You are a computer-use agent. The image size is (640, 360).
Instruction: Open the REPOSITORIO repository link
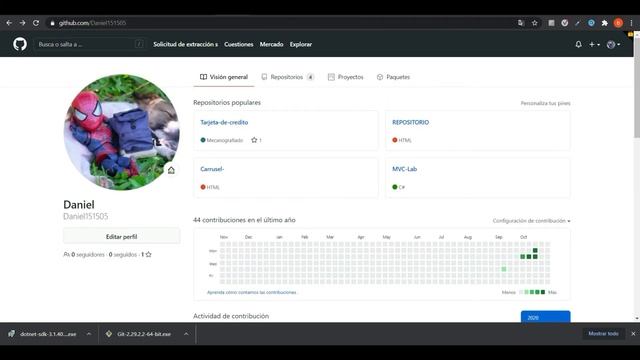tap(411, 122)
